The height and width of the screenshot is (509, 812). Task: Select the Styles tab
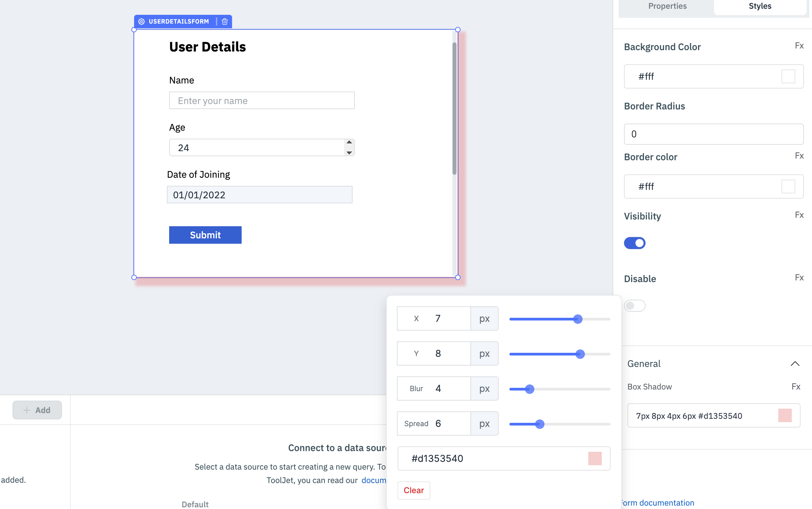760,6
